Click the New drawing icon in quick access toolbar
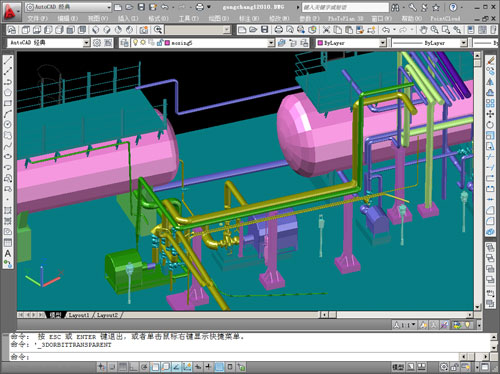Image resolution: width=500 pixels, height=374 pixels. click(118, 7)
